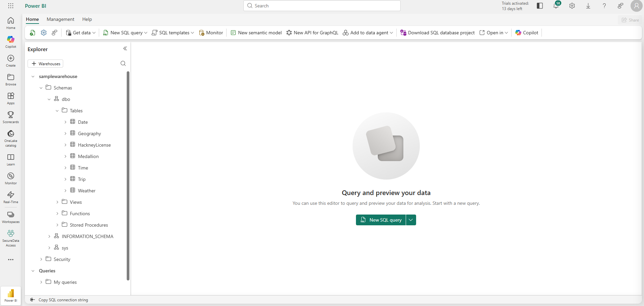
Task: Focus the top Search box
Action: (322, 6)
